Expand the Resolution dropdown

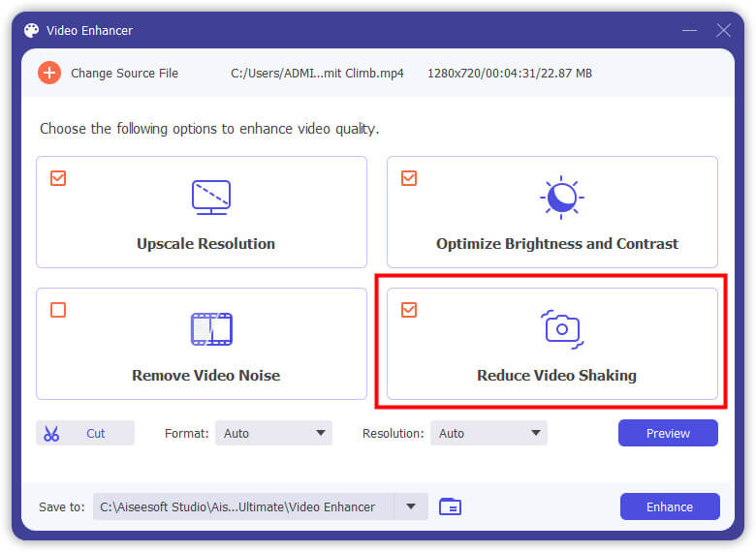[x=488, y=434]
